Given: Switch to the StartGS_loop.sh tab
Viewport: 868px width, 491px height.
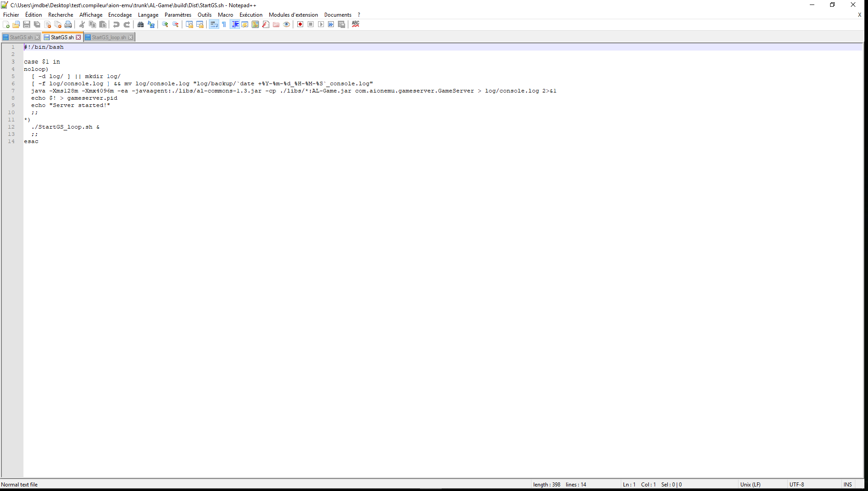Looking at the screenshot, I should pos(109,37).
